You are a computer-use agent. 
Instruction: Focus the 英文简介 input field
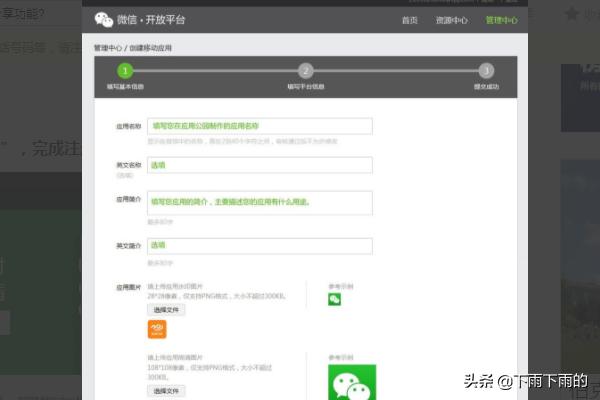click(x=260, y=246)
